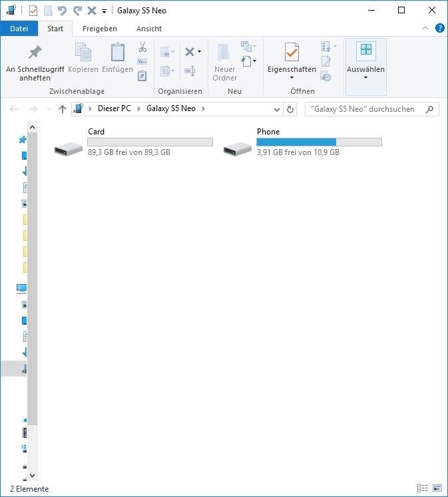
Task: Click the edit document icon in Öffnen group
Action: point(326,61)
